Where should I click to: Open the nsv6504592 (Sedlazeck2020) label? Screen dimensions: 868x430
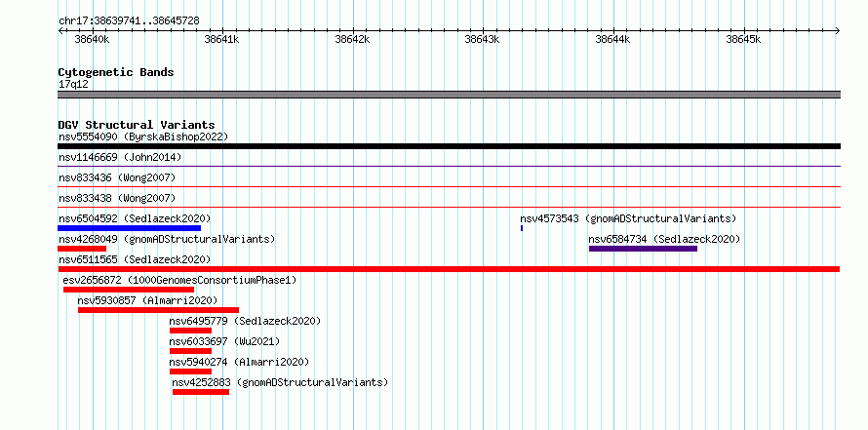135,218
